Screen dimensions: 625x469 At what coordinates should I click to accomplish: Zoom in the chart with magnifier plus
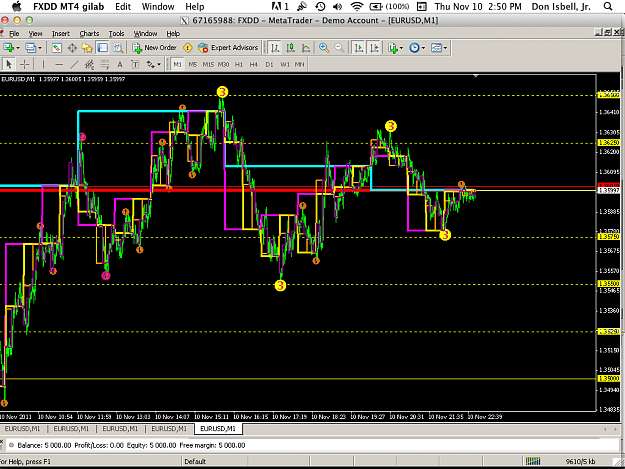[324, 48]
